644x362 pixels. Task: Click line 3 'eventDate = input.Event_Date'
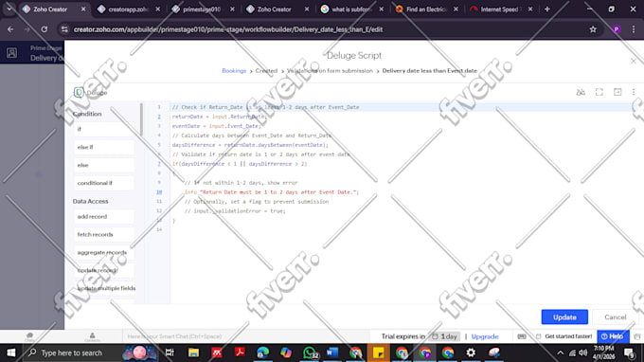tap(217, 126)
